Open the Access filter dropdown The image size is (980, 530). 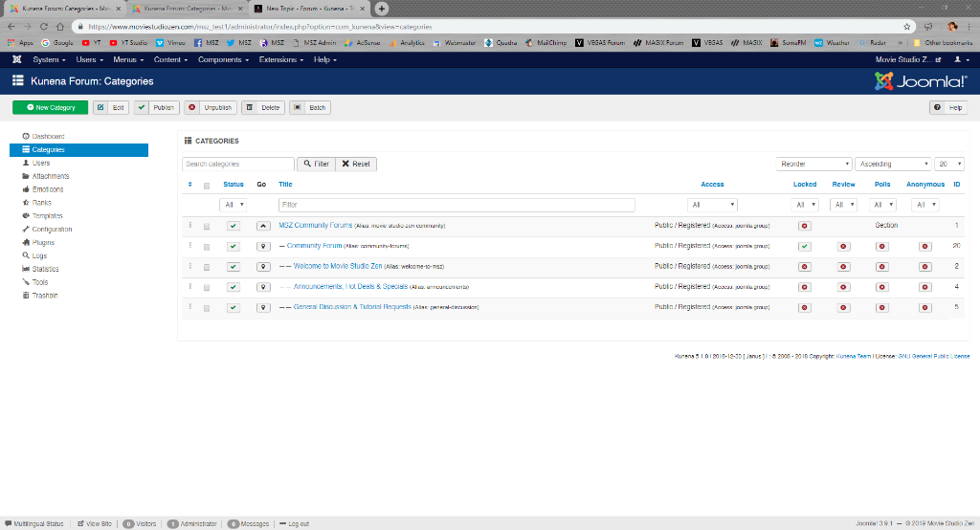[x=712, y=205]
